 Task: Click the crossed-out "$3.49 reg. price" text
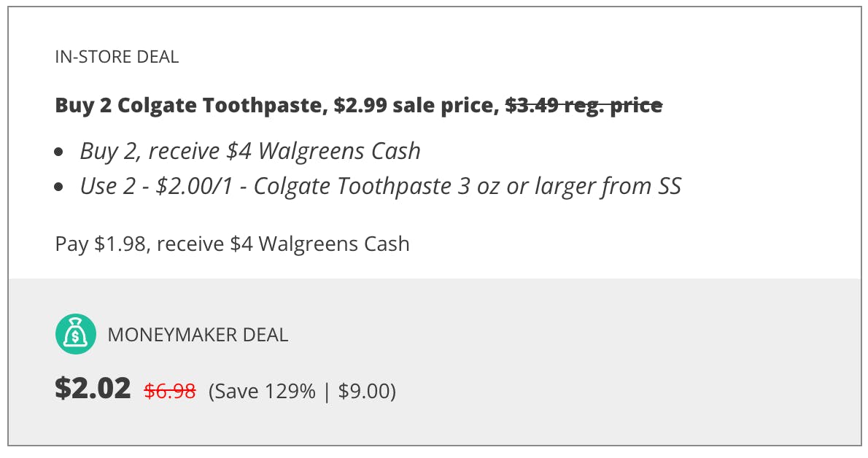[x=584, y=106]
